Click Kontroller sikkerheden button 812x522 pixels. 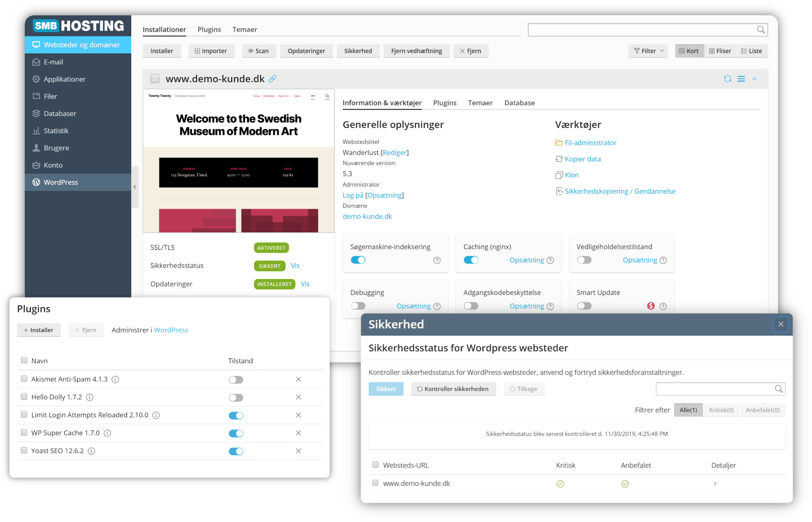(453, 389)
